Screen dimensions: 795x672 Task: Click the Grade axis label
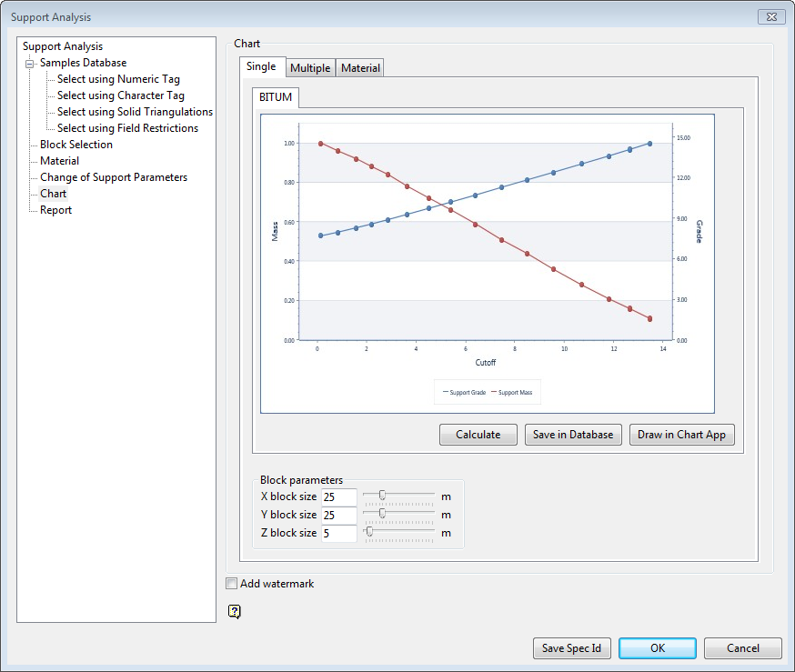(x=699, y=231)
